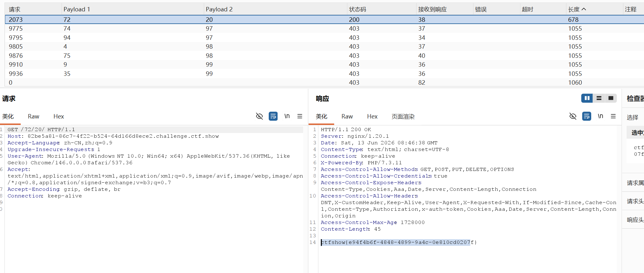Open request panel options menu
This screenshot has width=644, height=273.
coord(300,116)
